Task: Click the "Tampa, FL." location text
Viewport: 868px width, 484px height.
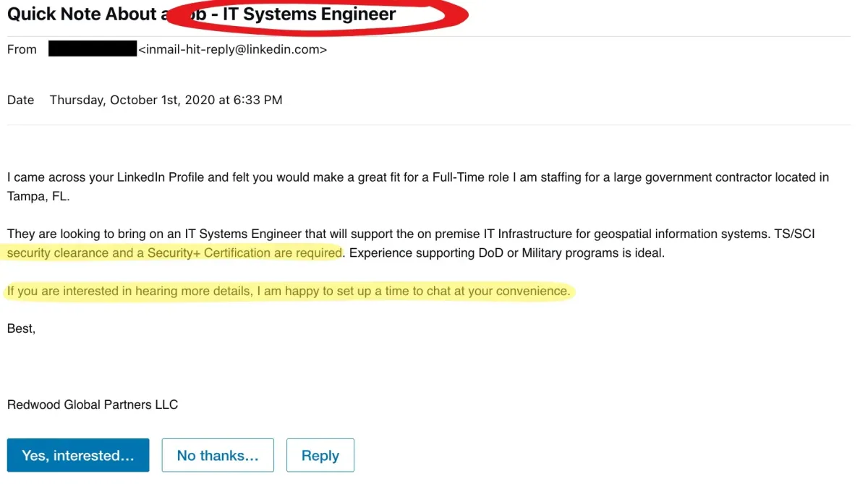Action: coord(38,196)
